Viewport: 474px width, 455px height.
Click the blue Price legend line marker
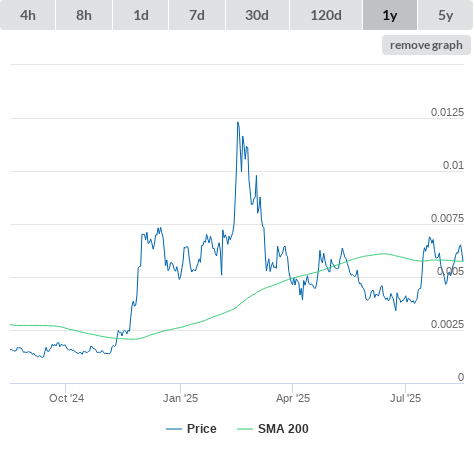[x=174, y=429]
